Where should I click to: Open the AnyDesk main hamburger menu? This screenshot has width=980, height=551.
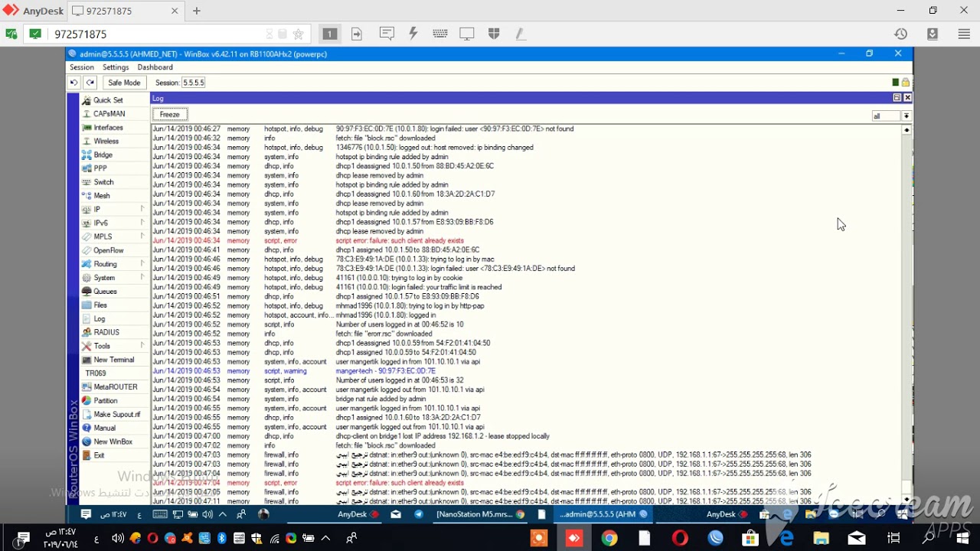(964, 34)
